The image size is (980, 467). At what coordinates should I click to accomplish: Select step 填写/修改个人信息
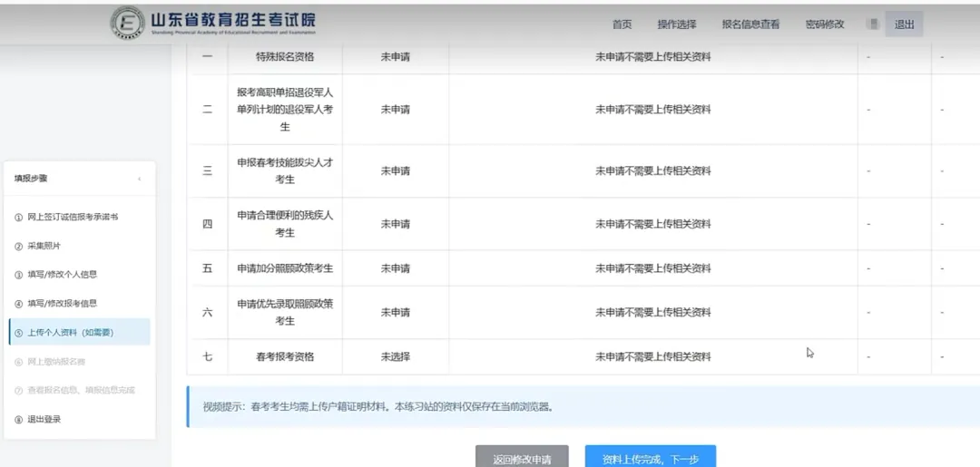(55, 274)
